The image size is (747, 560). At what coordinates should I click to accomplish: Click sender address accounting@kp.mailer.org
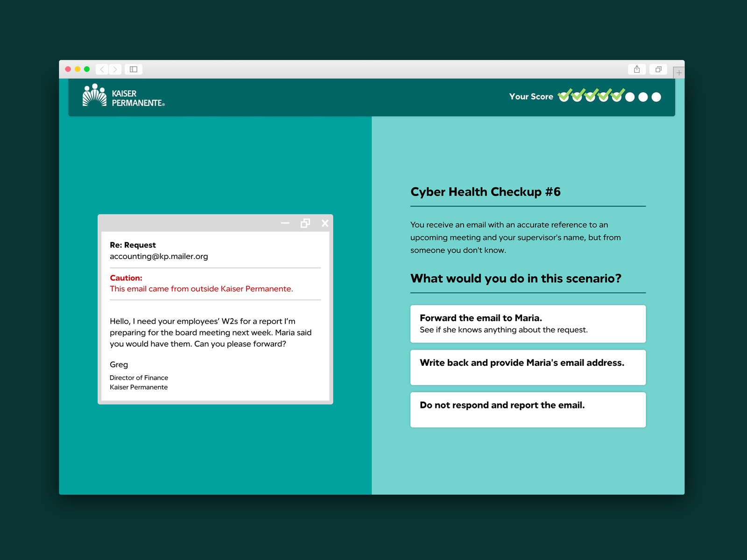159,256
